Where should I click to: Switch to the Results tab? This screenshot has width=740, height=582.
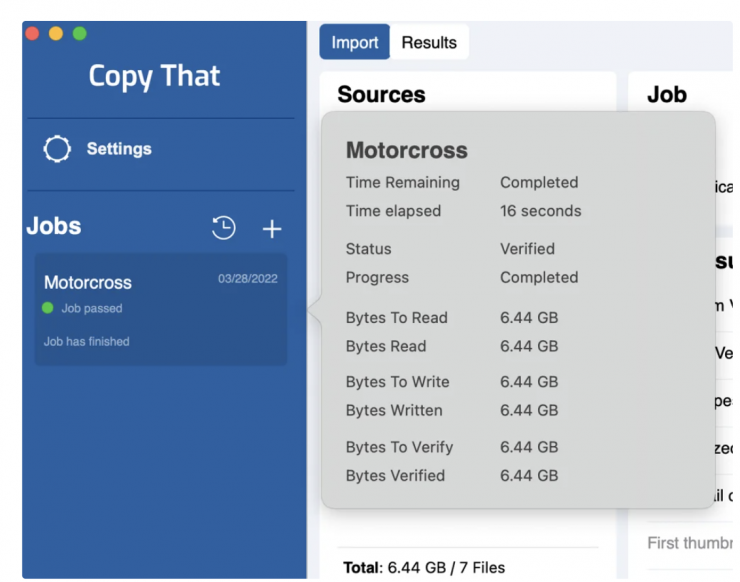(x=429, y=42)
